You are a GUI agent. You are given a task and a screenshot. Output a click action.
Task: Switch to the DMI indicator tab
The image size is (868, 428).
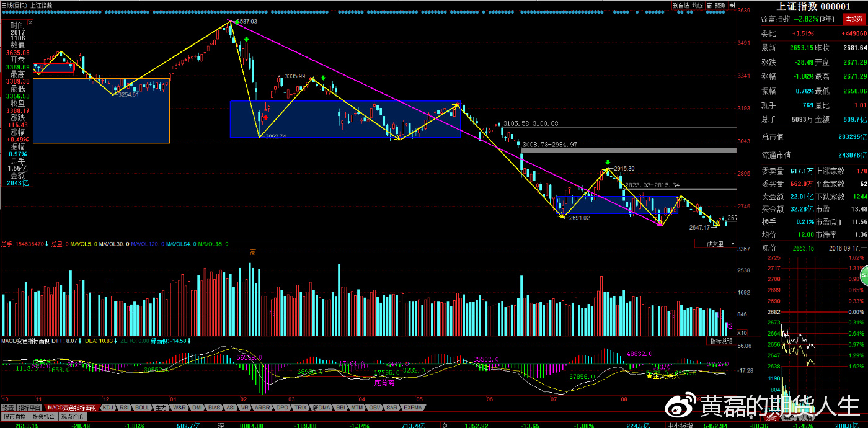pyautogui.click(x=197, y=408)
